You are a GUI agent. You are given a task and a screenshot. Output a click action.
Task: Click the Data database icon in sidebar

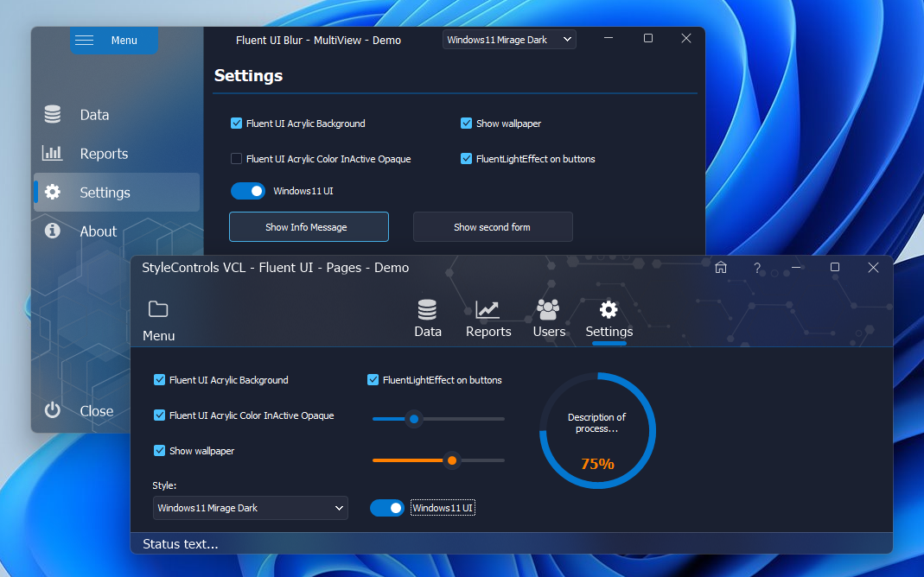(53, 114)
